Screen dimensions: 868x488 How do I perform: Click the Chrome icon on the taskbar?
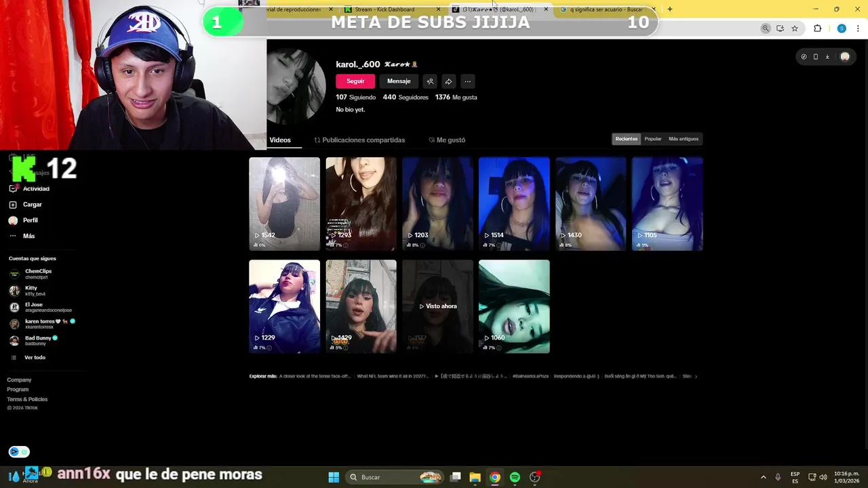pyautogui.click(x=495, y=477)
